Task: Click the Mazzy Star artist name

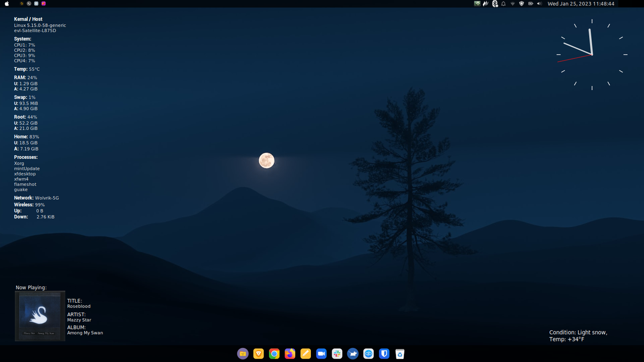Action: click(79, 320)
